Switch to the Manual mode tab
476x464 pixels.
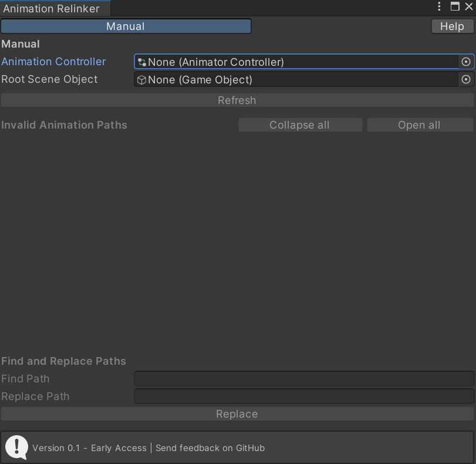coord(126,26)
